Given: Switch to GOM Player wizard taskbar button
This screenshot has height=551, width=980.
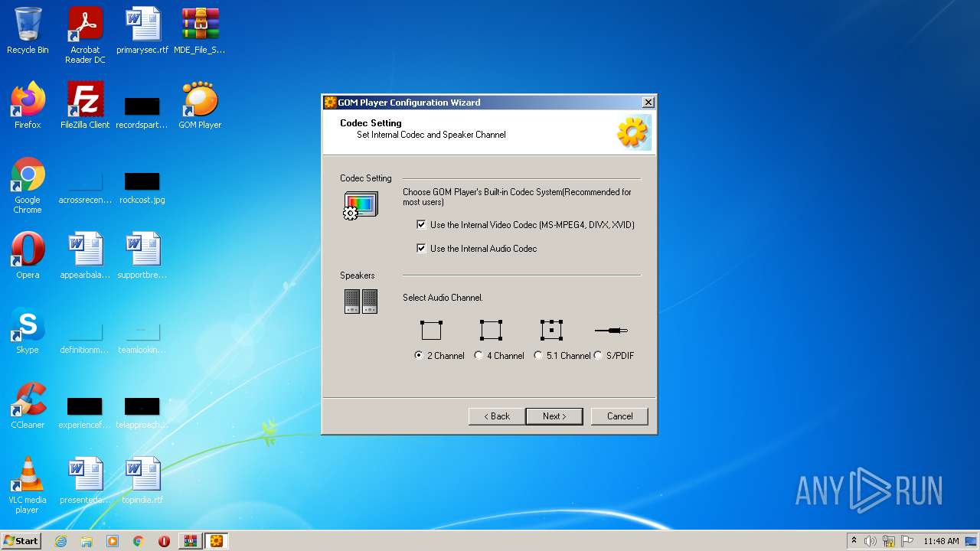Looking at the screenshot, I should coord(216,541).
